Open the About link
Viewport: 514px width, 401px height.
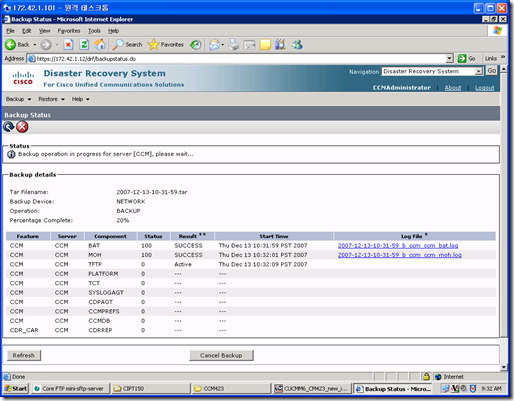coord(453,88)
